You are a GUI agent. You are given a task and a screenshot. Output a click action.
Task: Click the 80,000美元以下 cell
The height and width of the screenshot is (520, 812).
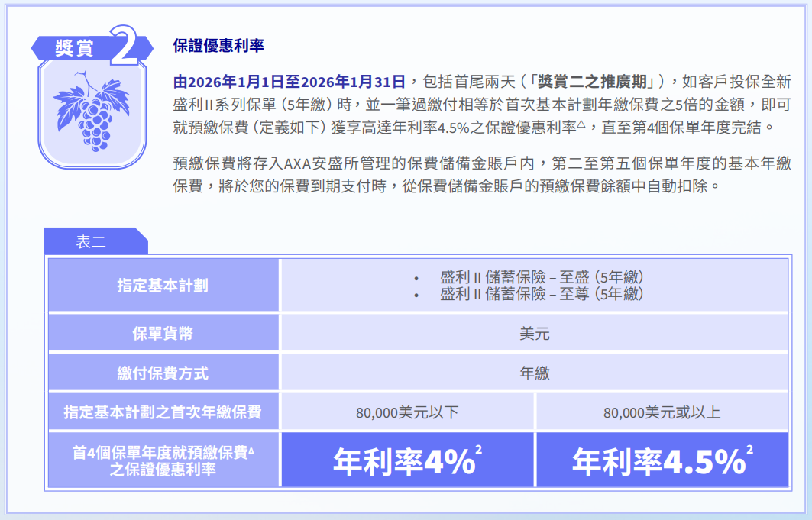coord(407,412)
